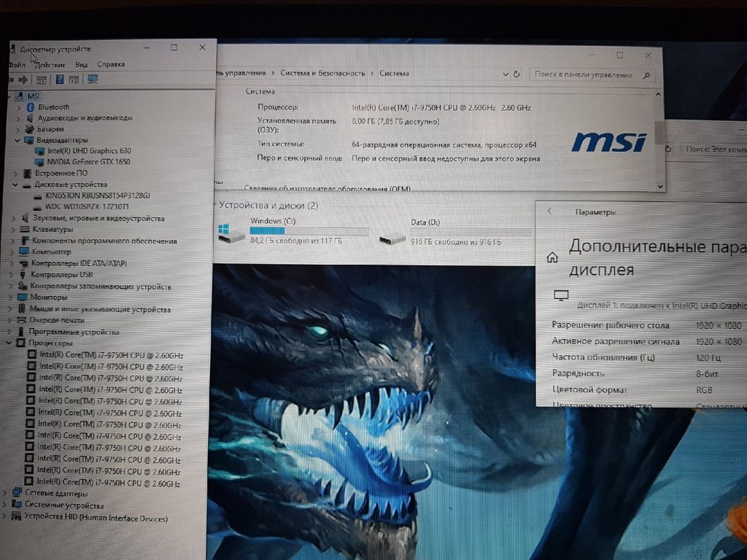747x560 pixels.
Task: Open help via the blue question-mark icon
Action: click(60, 79)
